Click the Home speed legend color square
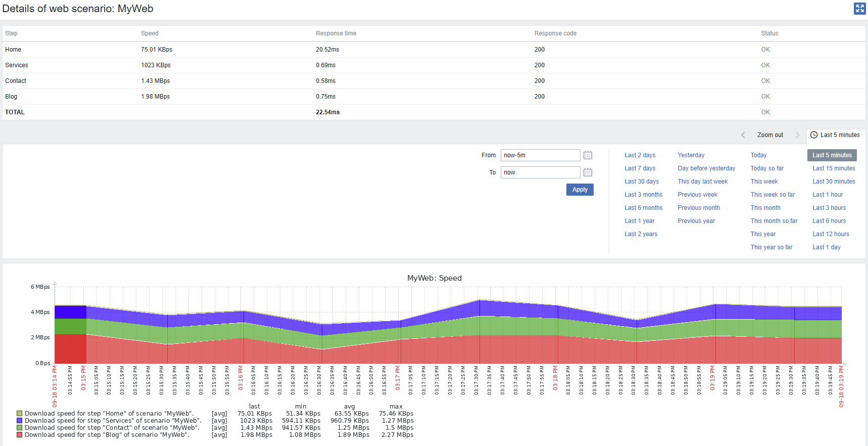 coord(20,414)
